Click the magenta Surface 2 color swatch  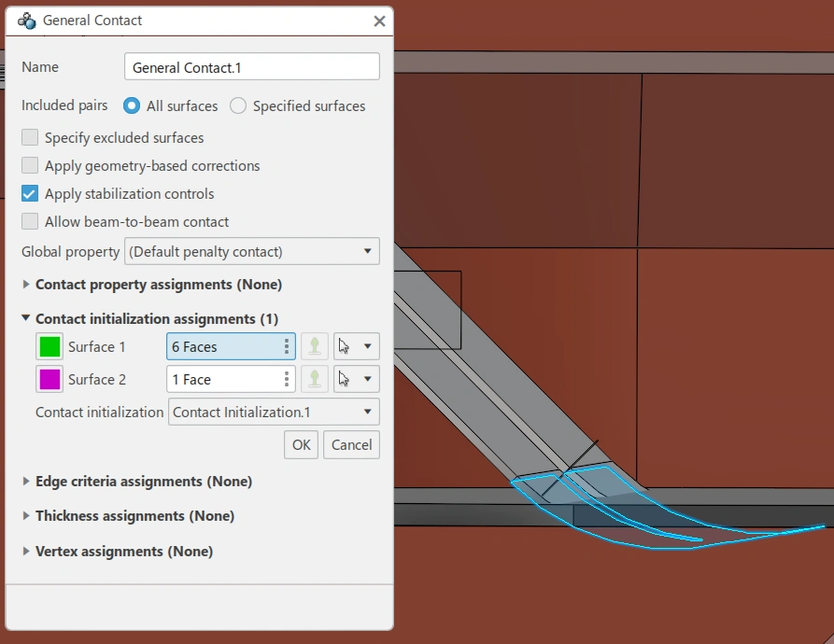[x=49, y=379]
